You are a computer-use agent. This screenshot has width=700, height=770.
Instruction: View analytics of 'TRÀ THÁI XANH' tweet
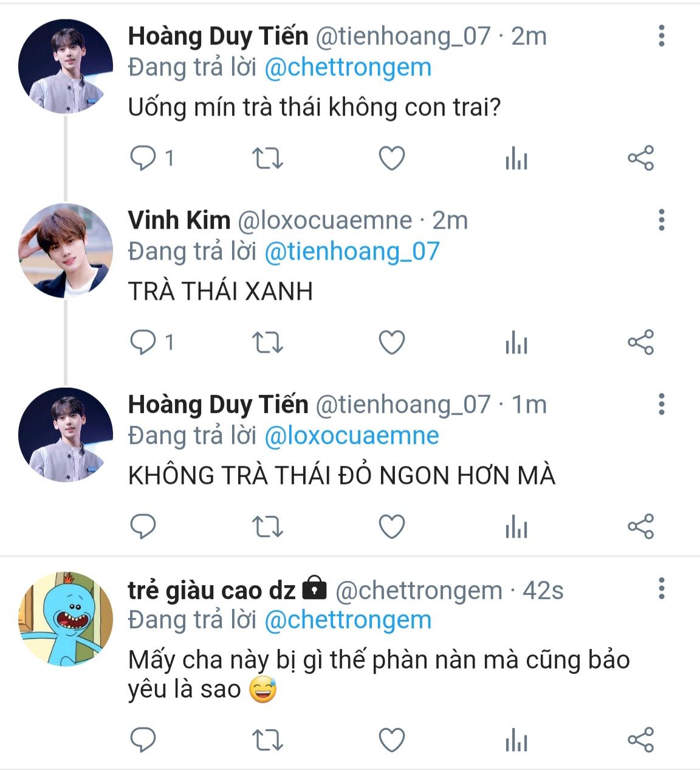click(x=516, y=343)
